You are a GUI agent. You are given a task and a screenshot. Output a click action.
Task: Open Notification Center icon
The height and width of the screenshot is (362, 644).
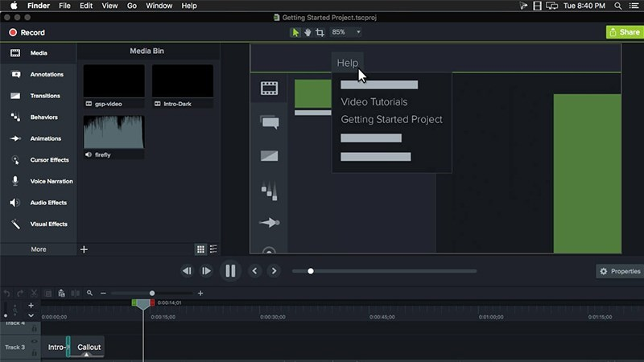click(x=634, y=6)
